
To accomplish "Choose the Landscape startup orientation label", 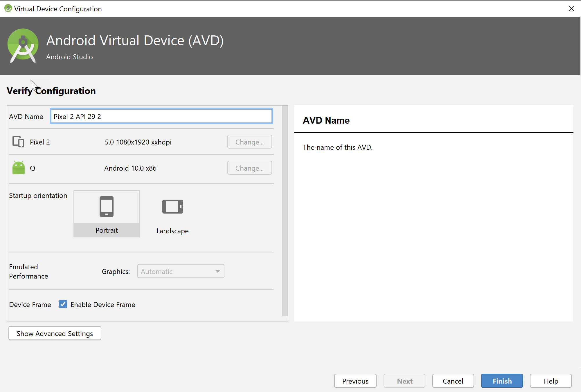I will (x=172, y=231).
